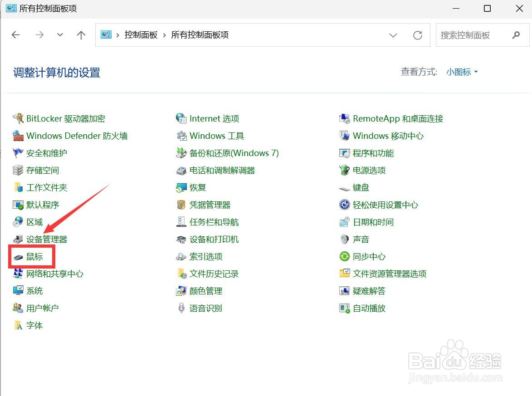Select 所有控制面板项 in the breadcrumb

point(200,35)
